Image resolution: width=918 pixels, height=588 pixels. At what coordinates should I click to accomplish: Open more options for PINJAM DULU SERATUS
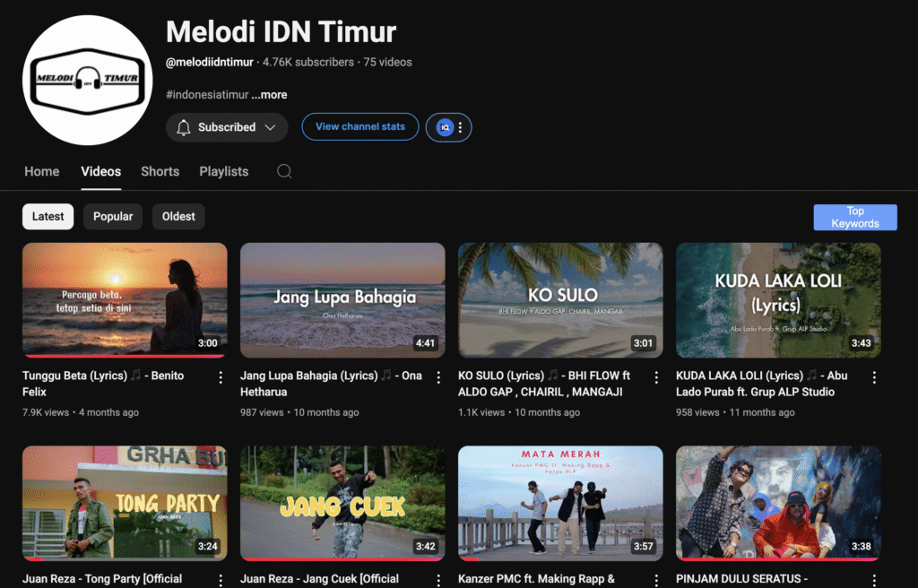(874, 581)
